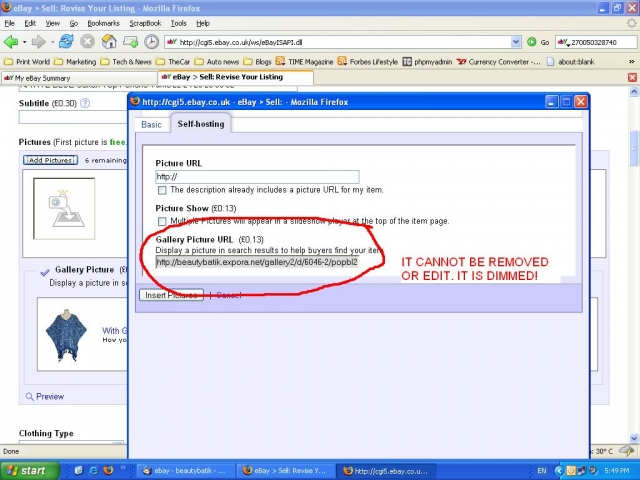Viewport: 640px width, 480px height.
Task: Enable the Picture Show slideshow checkbox
Action: [x=162, y=221]
